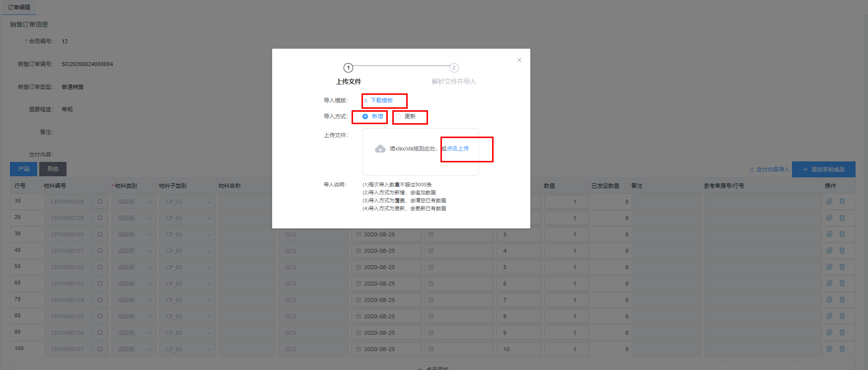Switch to the 其他 tab
The width and height of the screenshot is (868, 370).
point(53,169)
